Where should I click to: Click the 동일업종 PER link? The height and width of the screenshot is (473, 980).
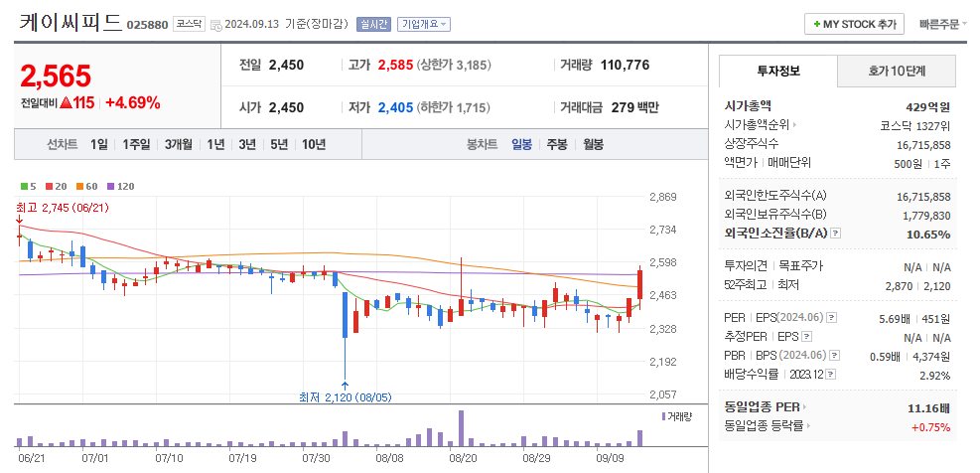click(762, 407)
